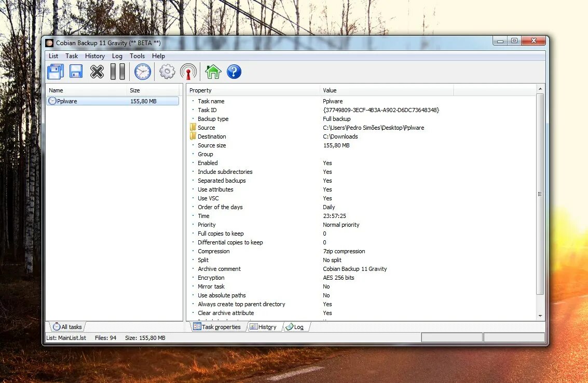Open the Task menu
The height and width of the screenshot is (383, 588).
pyautogui.click(x=72, y=56)
